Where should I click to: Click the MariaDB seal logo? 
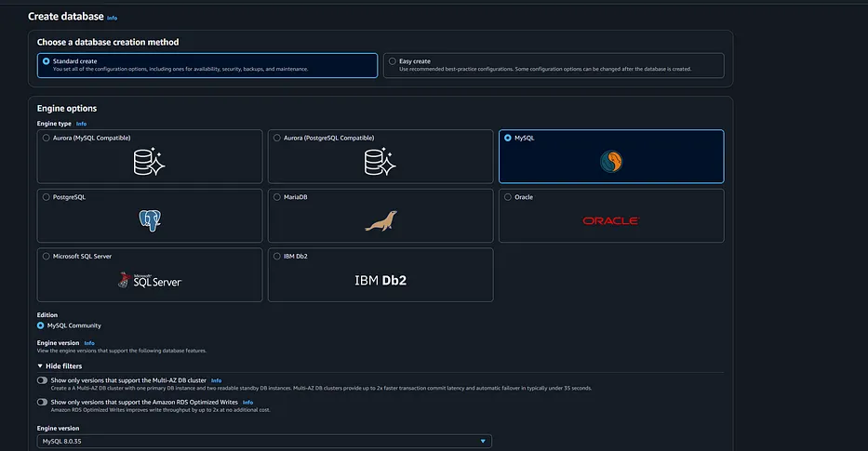[381, 220]
